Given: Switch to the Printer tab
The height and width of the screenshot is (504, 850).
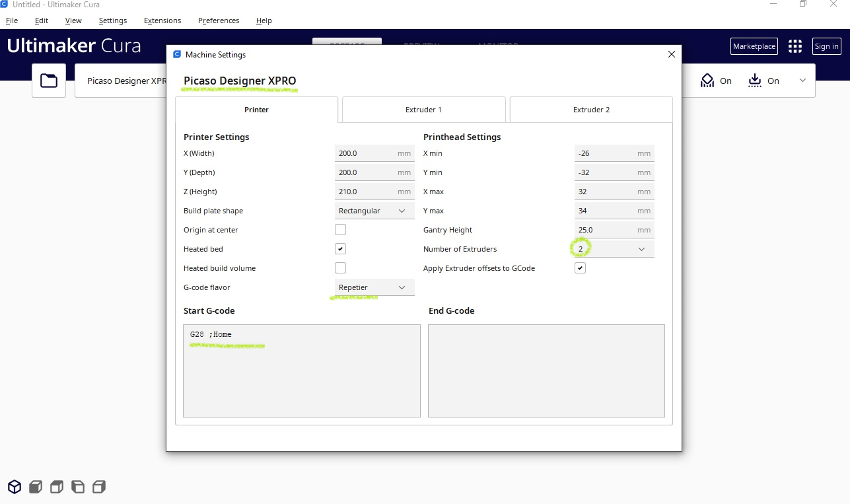Looking at the screenshot, I should (257, 110).
